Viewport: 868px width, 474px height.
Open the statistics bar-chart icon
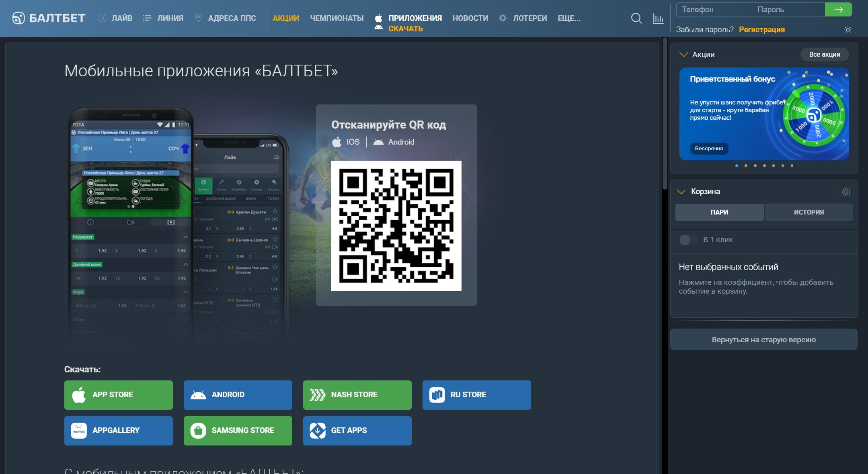(658, 18)
